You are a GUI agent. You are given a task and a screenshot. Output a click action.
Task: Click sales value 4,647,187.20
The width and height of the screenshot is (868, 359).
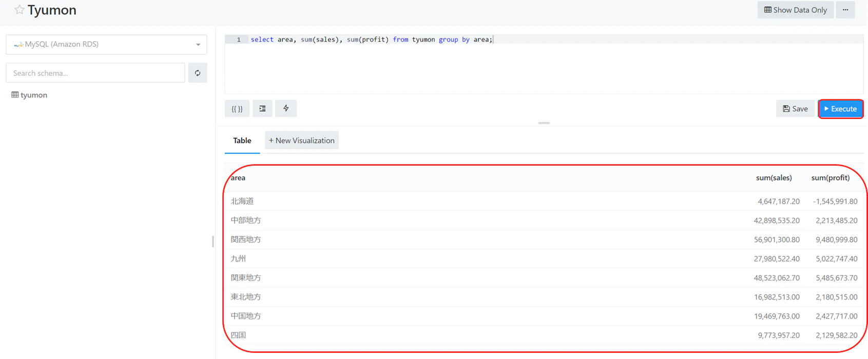[x=779, y=202]
